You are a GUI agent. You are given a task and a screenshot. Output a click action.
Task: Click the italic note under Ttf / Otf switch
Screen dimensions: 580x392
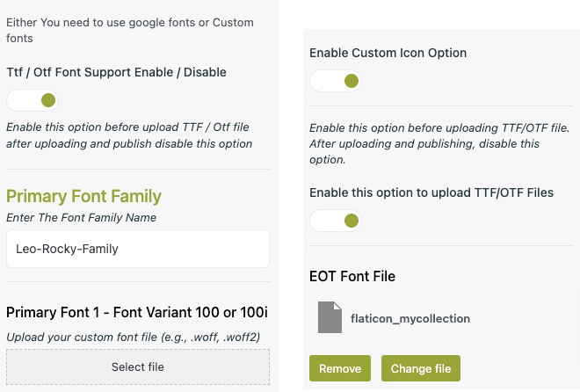[x=130, y=134]
